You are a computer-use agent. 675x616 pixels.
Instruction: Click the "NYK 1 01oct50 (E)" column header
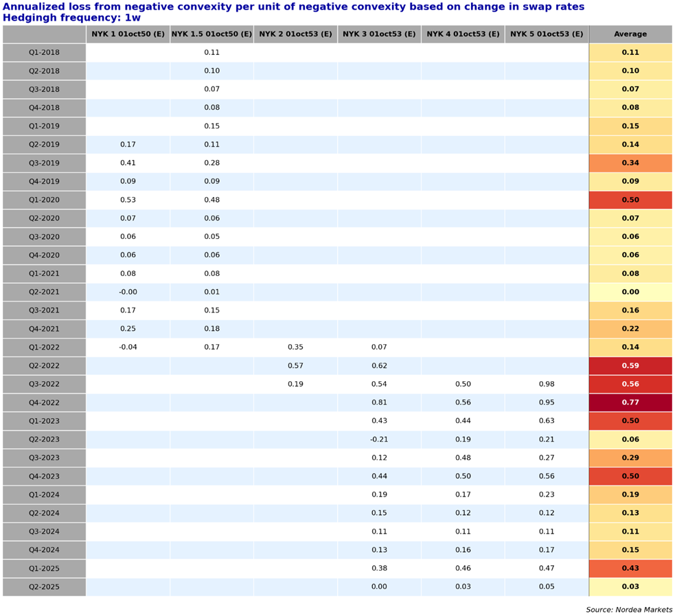pos(128,34)
